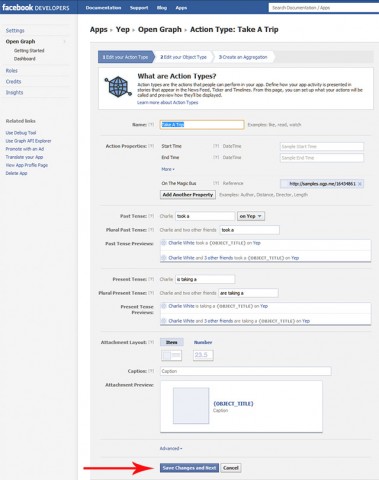
Task: Remove the samples.ogp.me reference token
Action: (x=360, y=184)
